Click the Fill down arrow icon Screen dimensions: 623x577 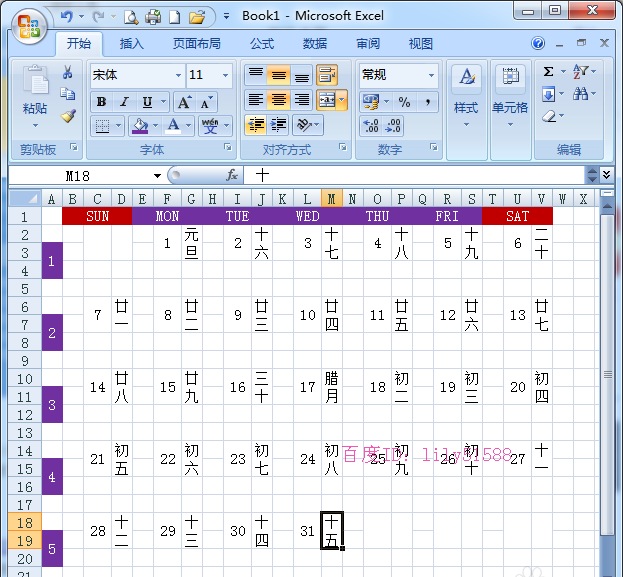tap(548, 94)
